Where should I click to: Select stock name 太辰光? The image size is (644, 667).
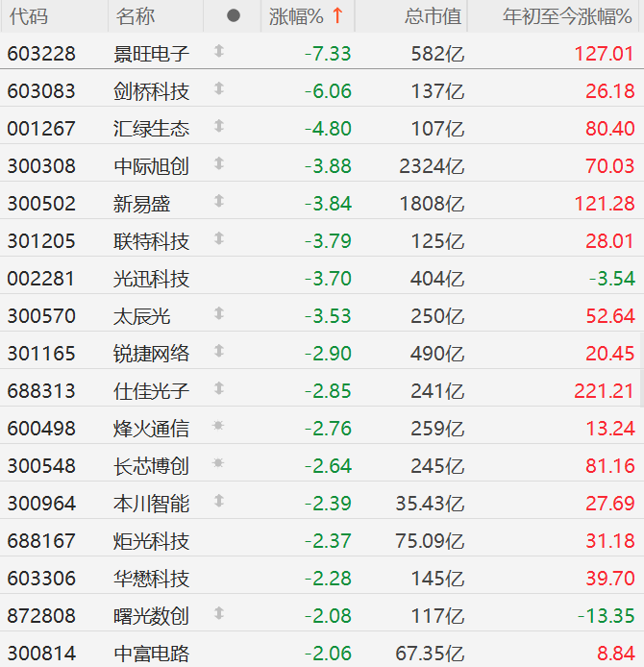pyautogui.click(x=141, y=316)
